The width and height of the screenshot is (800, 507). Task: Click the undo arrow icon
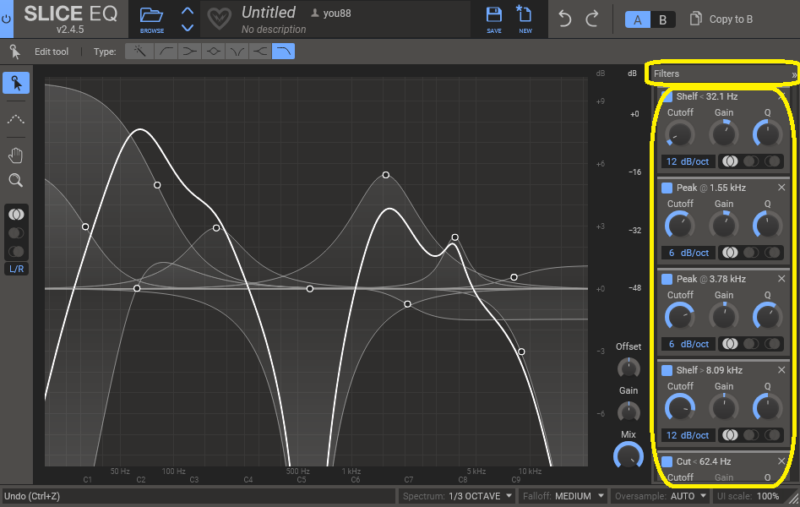(565, 19)
